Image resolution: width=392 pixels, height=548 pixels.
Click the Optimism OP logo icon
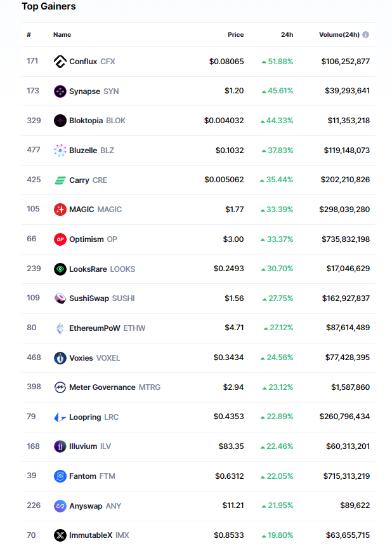coord(60,239)
